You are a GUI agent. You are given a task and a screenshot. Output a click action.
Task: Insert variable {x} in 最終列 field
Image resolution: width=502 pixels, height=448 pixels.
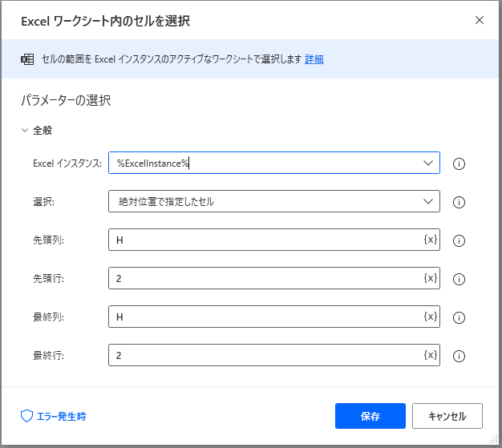[430, 317]
